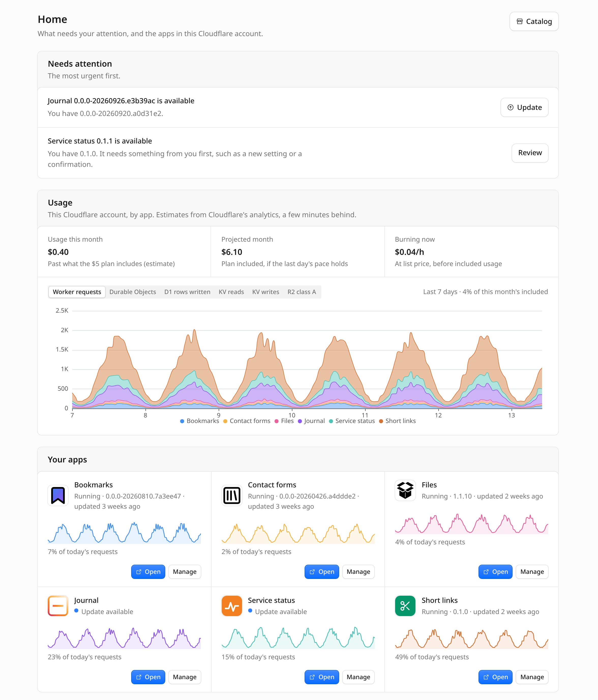Click Journal's 'Update available' status
598x700 pixels.
104,612
